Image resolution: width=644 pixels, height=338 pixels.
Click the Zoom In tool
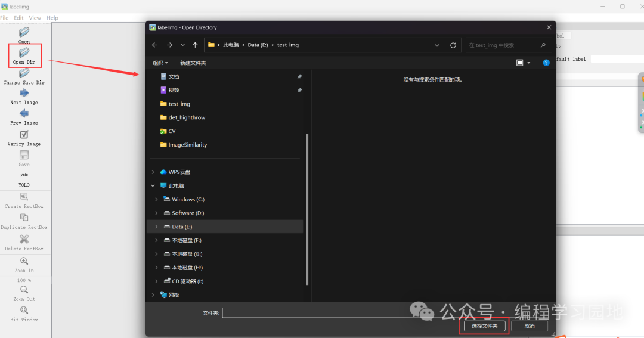pyautogui.click(x=24, y=265)
